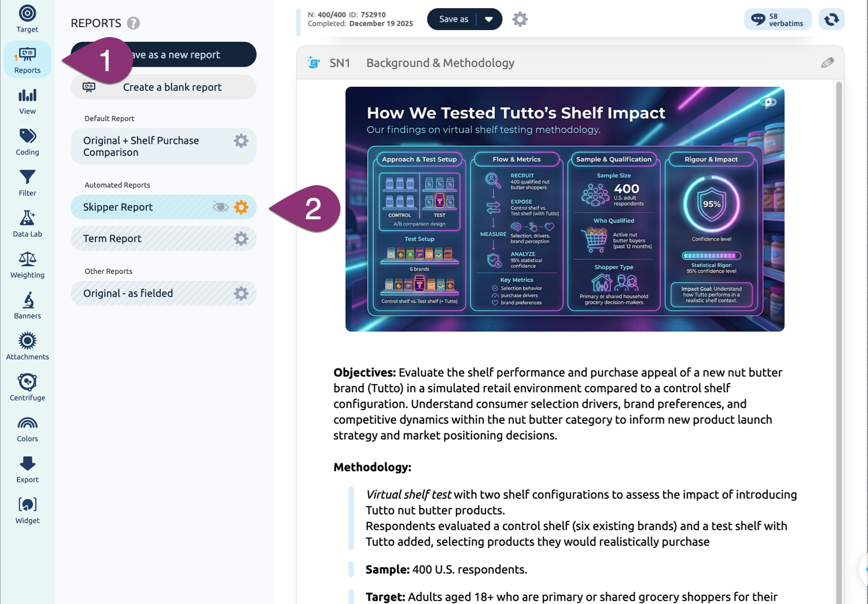Click the Completed December 19 2025 text

pos(361,24)
